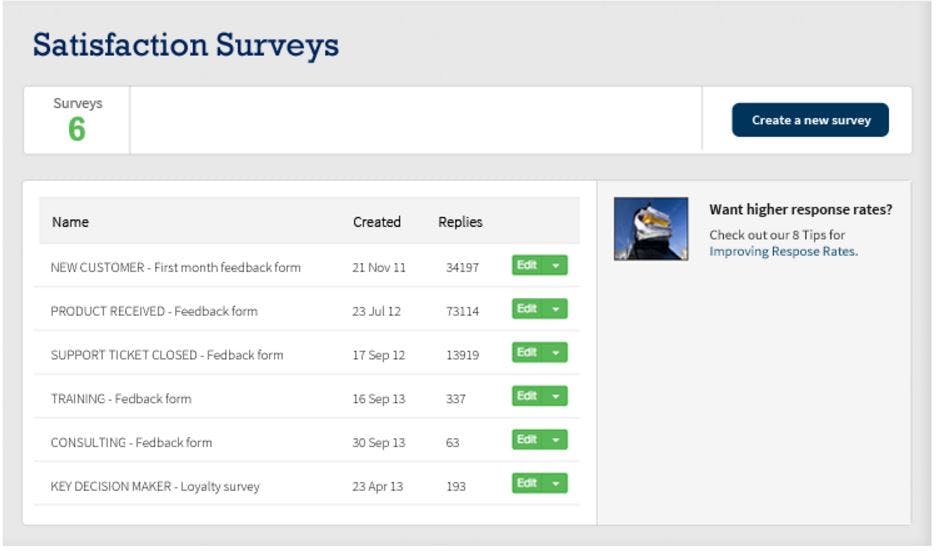936x551 pixels.
Task: Select the Surveys count of 6
Action: click(x=77, y=129)
